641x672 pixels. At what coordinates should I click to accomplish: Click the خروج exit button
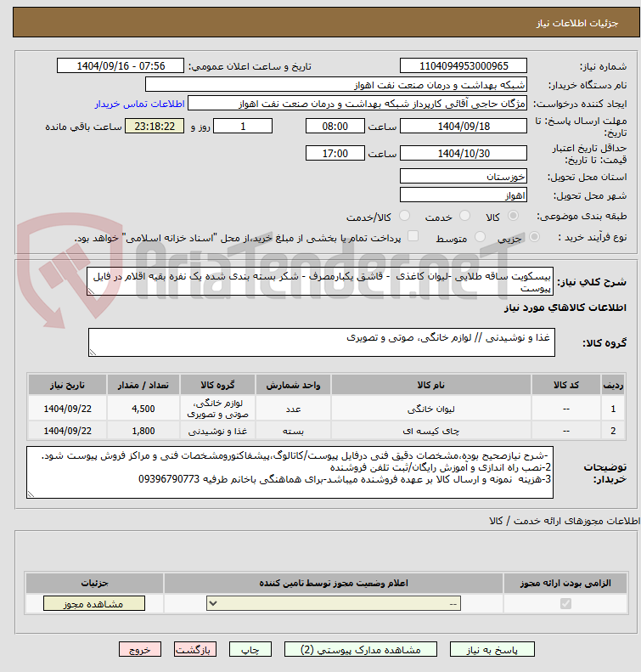tap(140, 650)
